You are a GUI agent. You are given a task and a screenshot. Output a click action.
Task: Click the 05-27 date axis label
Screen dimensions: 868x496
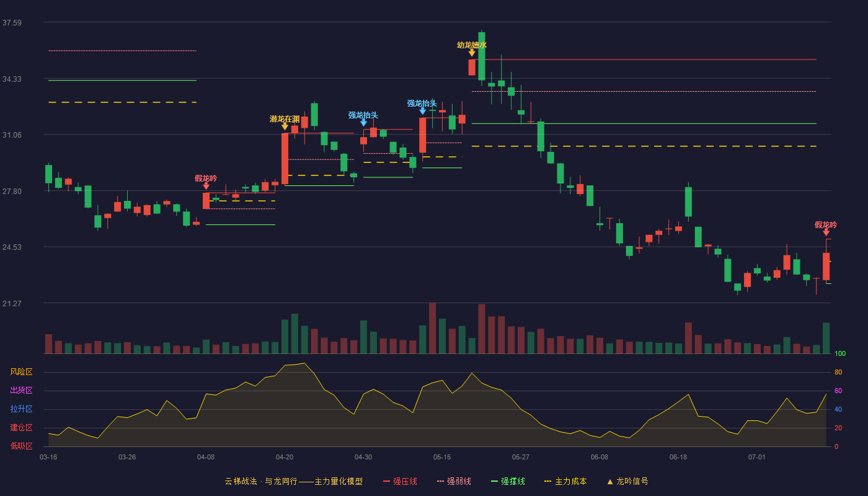(521, 457)
